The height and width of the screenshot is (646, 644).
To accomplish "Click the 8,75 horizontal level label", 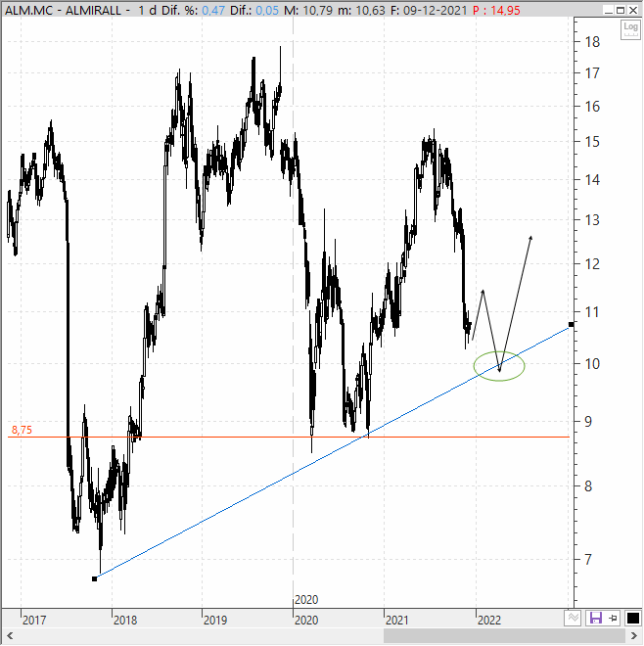I will (x=22, y=430).
